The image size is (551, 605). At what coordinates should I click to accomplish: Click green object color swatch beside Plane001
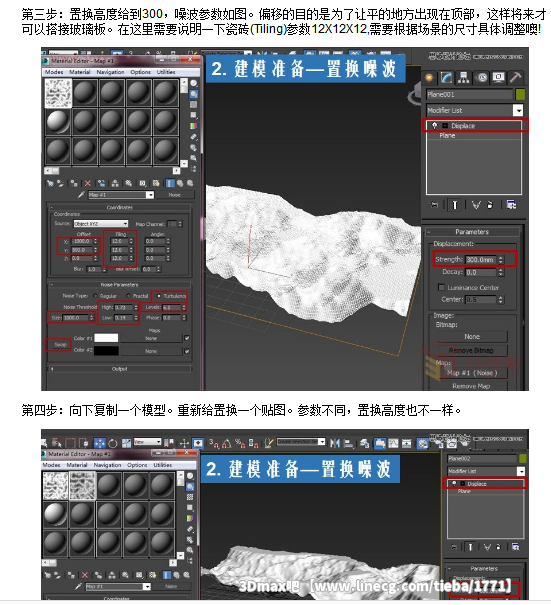click(520, 95)
